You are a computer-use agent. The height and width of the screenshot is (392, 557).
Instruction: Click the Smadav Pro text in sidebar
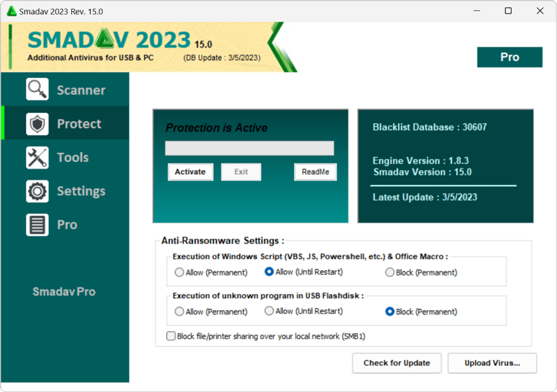click(64, 292)
